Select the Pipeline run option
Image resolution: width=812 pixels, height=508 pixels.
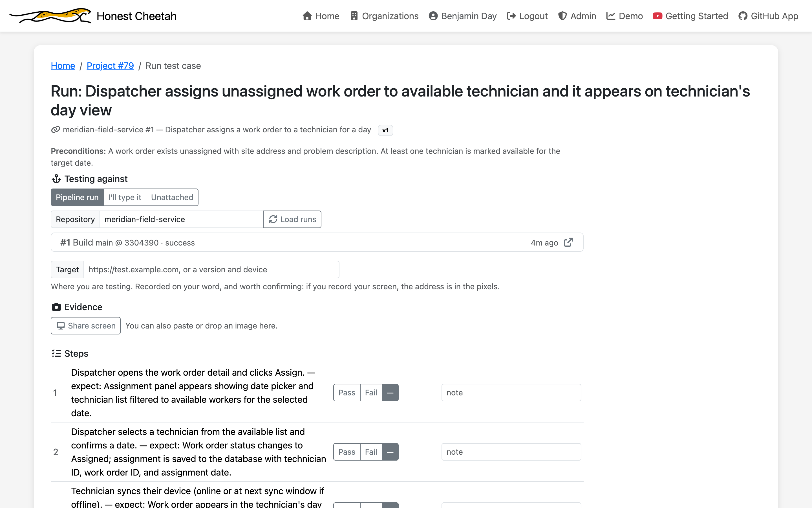77,197
